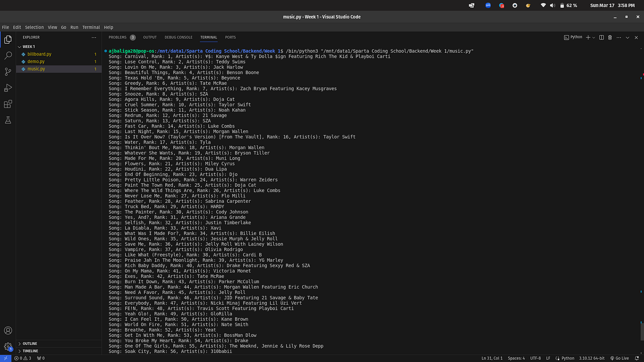
Task: Split the terminal pane
Action: coord(601,37)
